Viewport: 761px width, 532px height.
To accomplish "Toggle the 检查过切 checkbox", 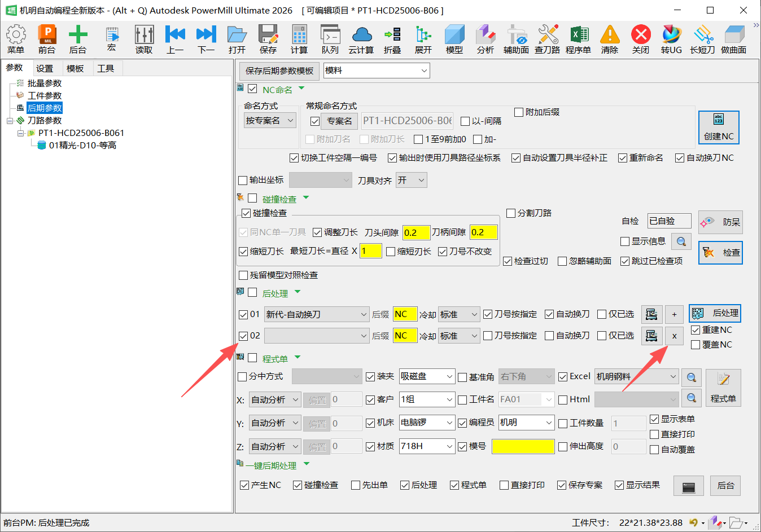I will coord(508,261).
